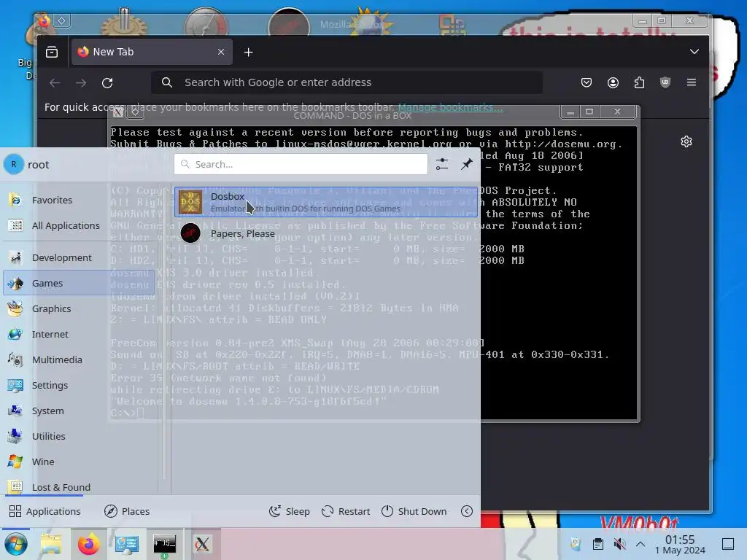This screenshot has width=747, height=560.
Task: Click uBlock shield icon in Firefox
Action: point(665,83)
